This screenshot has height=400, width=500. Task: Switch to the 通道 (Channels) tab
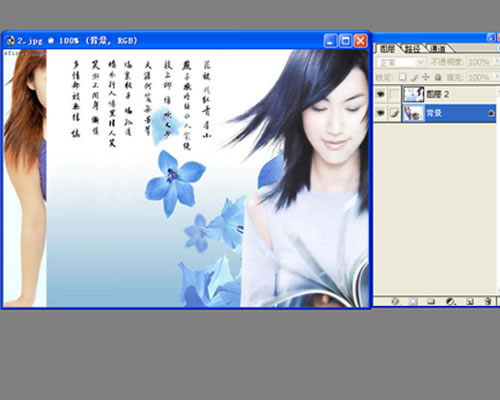(438, 49)
